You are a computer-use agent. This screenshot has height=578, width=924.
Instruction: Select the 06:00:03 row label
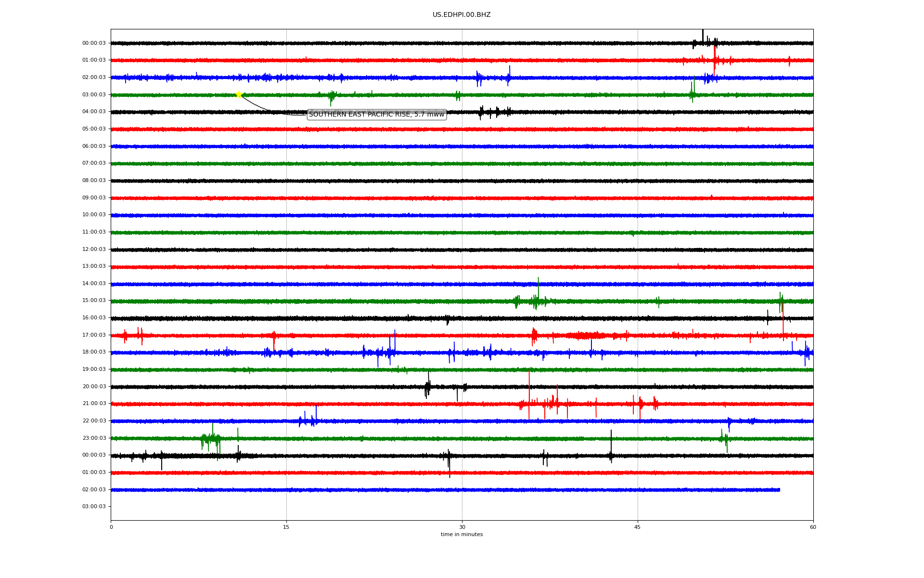94,146
